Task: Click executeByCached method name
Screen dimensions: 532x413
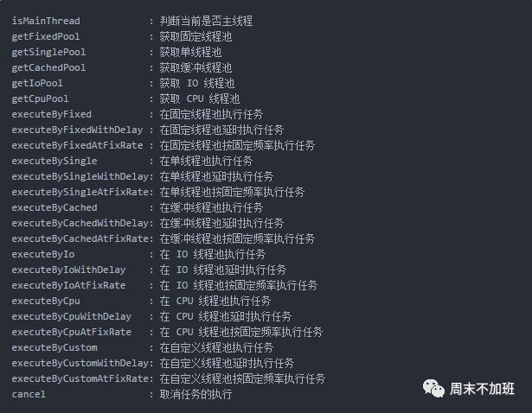Action: (54, 207)
